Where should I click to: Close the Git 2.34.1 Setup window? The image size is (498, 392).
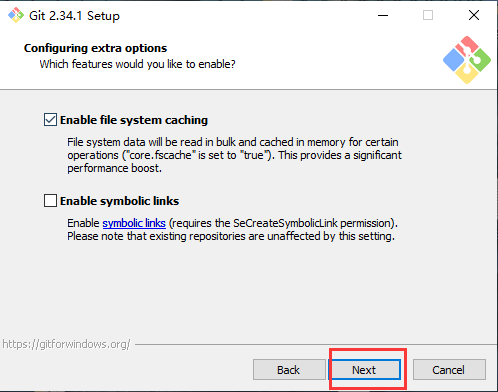pos(474,15)
